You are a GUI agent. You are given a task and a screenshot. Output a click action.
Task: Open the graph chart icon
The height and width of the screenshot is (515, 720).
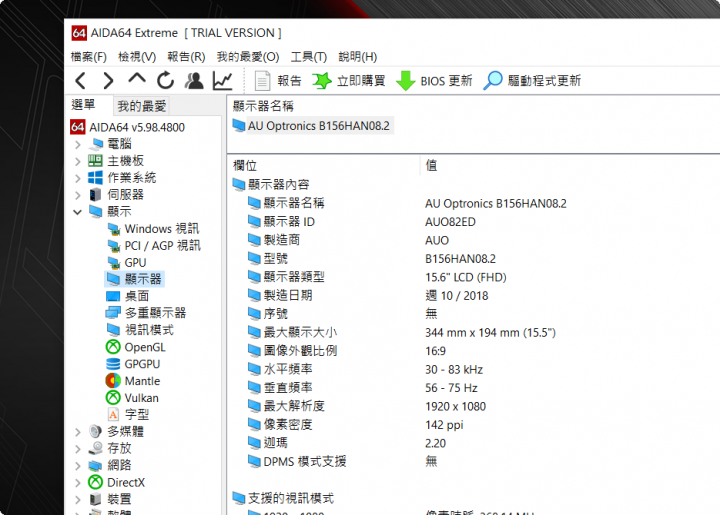click(223, 81)
